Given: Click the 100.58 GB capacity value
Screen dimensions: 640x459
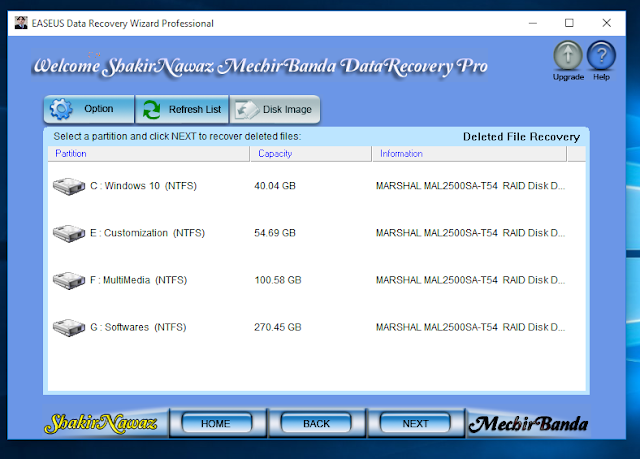Looking at the screenshot, I should pos(278,280).
